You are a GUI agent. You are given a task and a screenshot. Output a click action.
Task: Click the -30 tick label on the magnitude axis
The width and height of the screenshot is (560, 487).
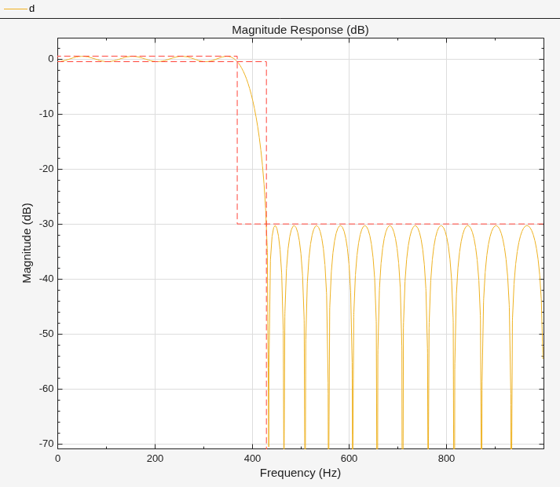pyautogui.click(x=46, y=224)
